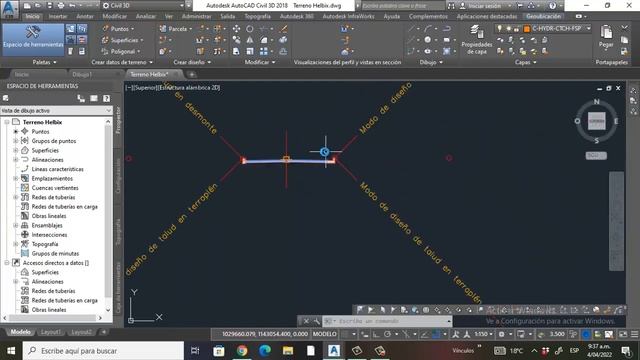Expand the Paletas panel
The image size is (640, 360).
(x=44, y=62)
